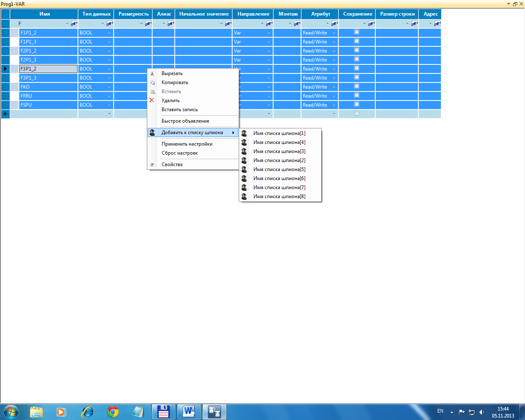The width and height of the screenshot is (525, 420).
Task: Click the filter icon in the Сохранение column
Action: click(371, 24)
